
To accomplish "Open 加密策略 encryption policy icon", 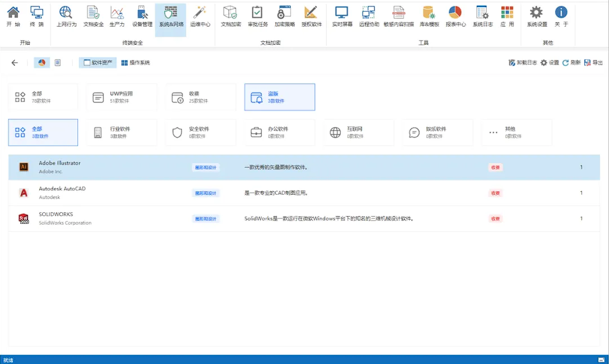I will pos(284,17).
